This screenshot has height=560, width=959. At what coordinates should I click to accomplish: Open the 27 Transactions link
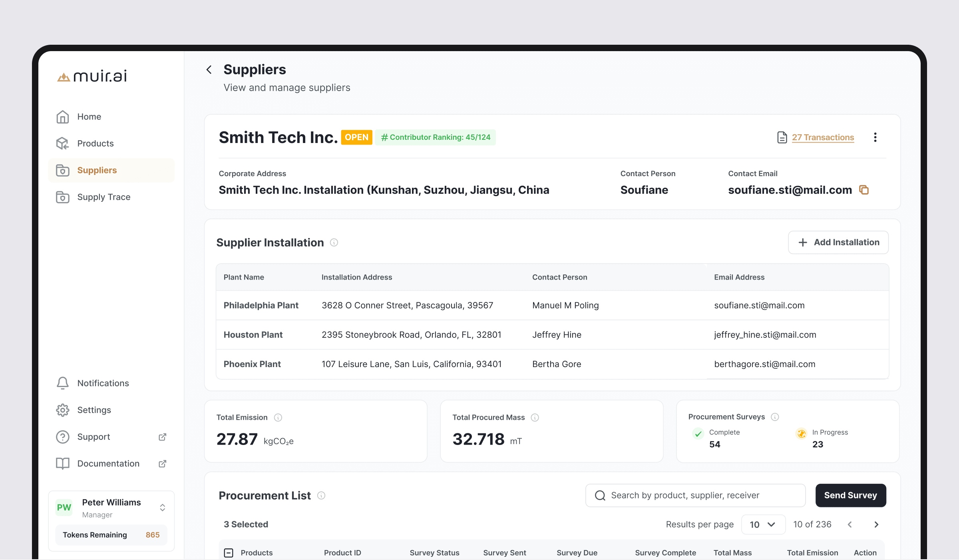823,137
